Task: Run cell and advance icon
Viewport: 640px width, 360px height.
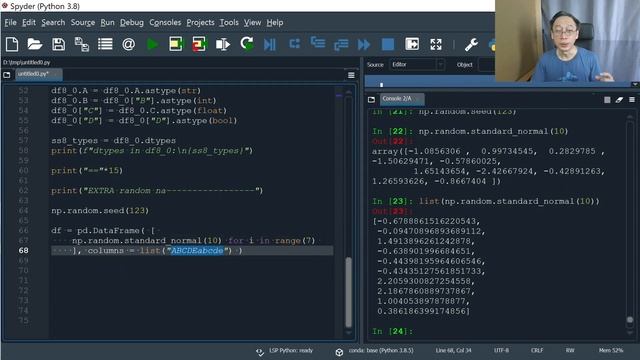Action: coord(199,44)
